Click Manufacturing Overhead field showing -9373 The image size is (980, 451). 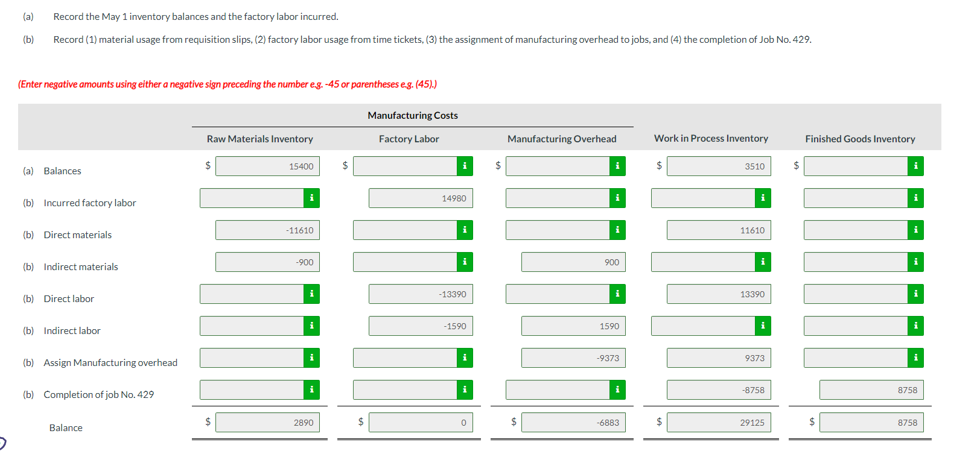573,358
